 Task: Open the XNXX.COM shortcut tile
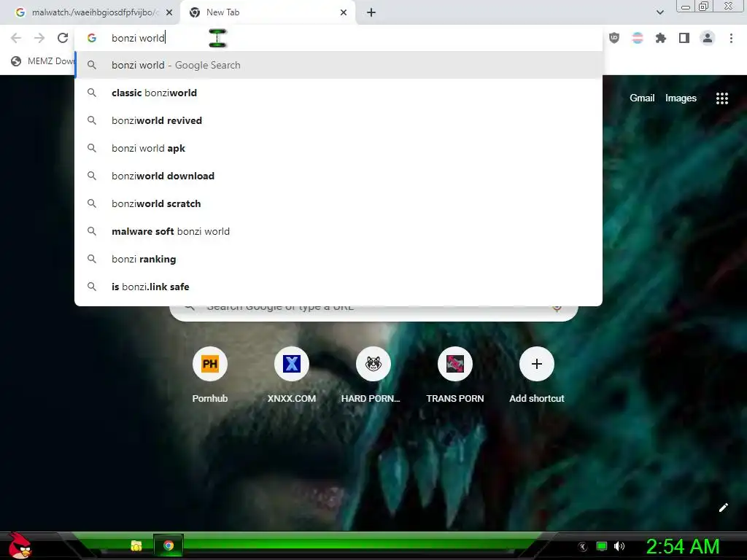292,376
